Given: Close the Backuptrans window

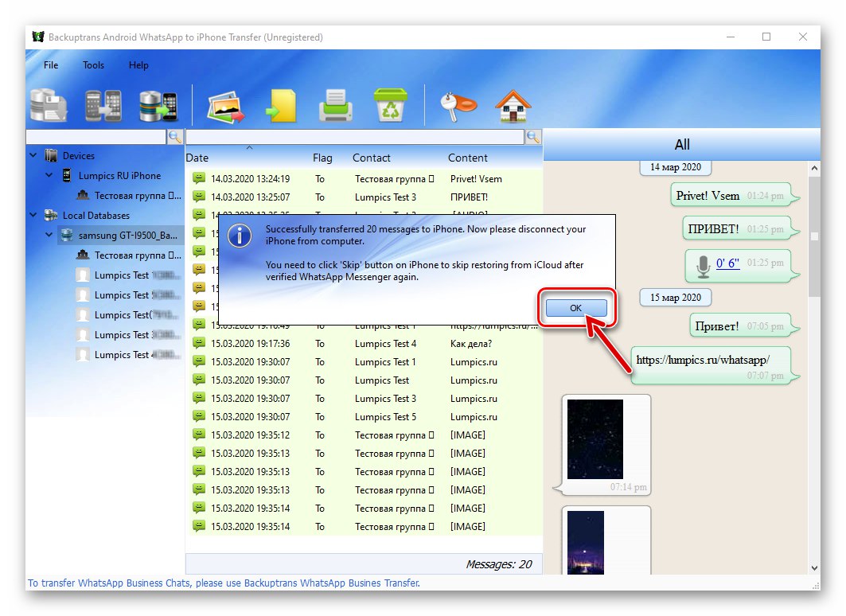Looking at the screenshot, I should 803,37.
